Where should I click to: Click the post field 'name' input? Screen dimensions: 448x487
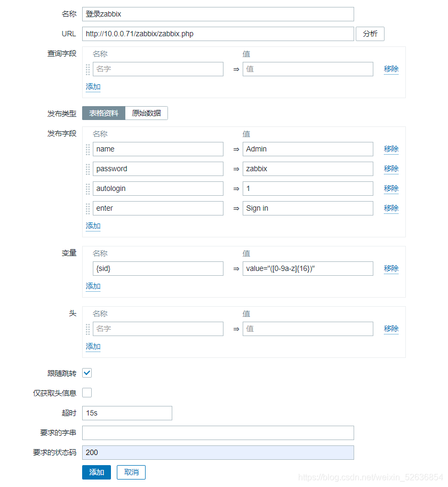(158, 149)
